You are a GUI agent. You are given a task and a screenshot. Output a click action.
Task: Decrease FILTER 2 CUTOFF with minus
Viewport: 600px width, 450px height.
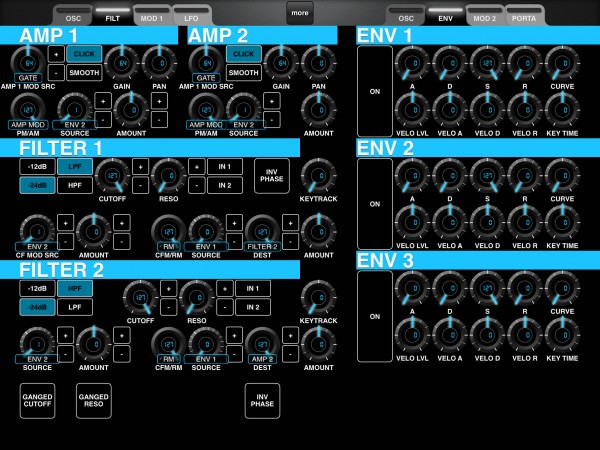point(169,307)
